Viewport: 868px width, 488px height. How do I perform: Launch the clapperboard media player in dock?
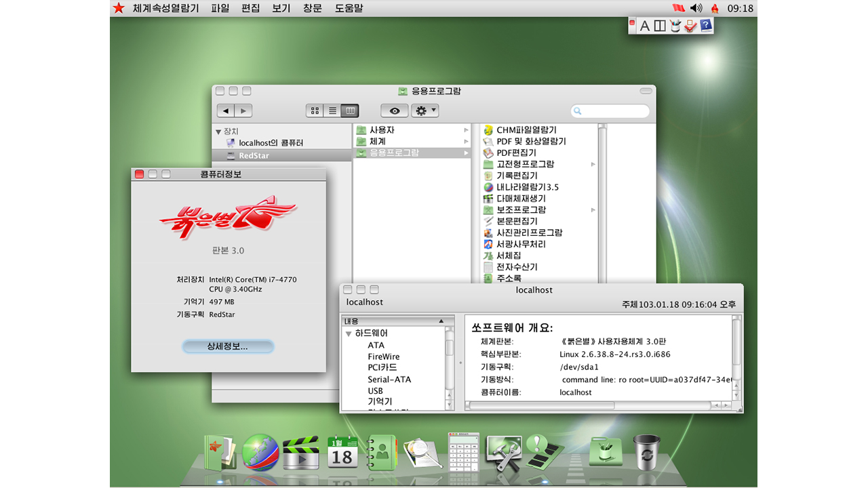(x=300, y=453)
